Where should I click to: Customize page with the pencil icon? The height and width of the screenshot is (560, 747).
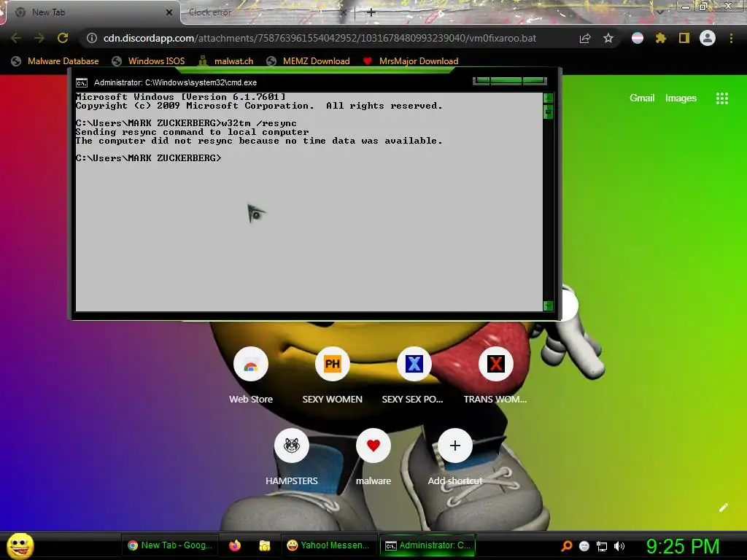coord(724,507)
